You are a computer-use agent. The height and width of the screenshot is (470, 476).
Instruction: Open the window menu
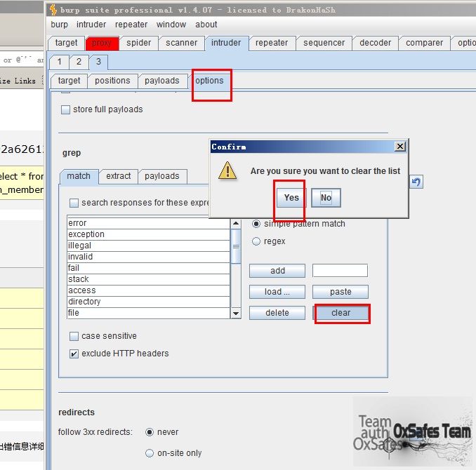[x=171, y=25]
